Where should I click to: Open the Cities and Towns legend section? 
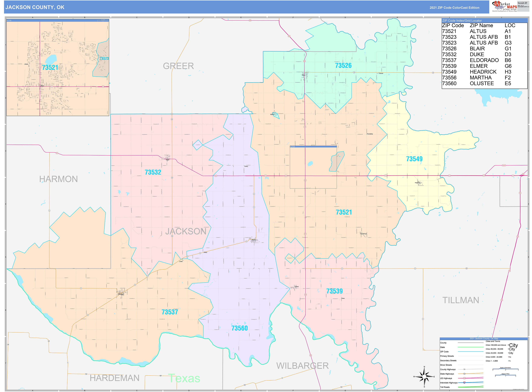(x=493, y=341)
